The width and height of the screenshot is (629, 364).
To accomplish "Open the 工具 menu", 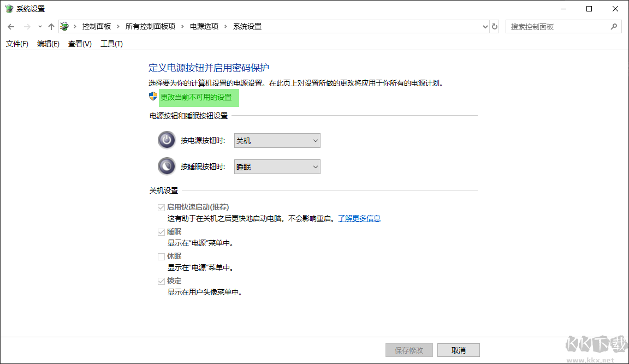I will [111, 44].
